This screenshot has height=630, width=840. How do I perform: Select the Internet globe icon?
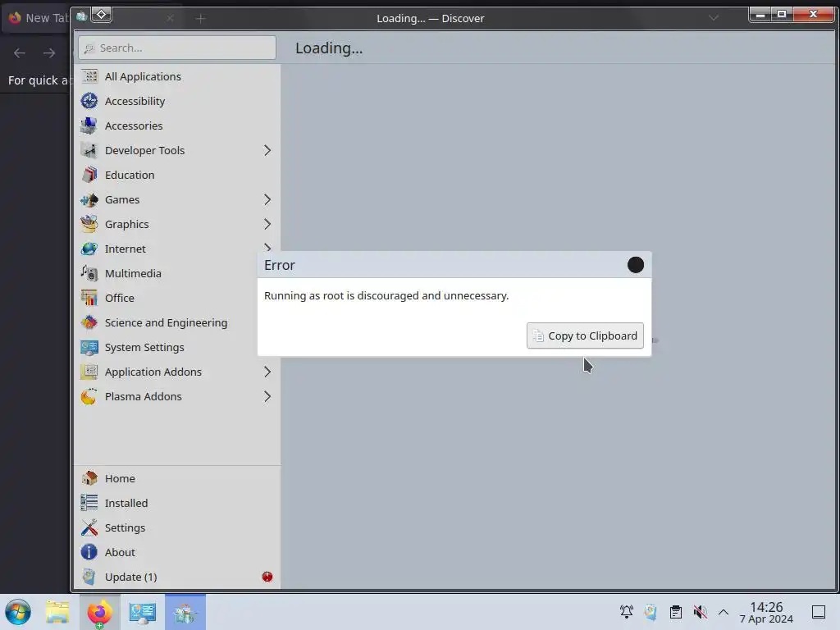[89, 249]
